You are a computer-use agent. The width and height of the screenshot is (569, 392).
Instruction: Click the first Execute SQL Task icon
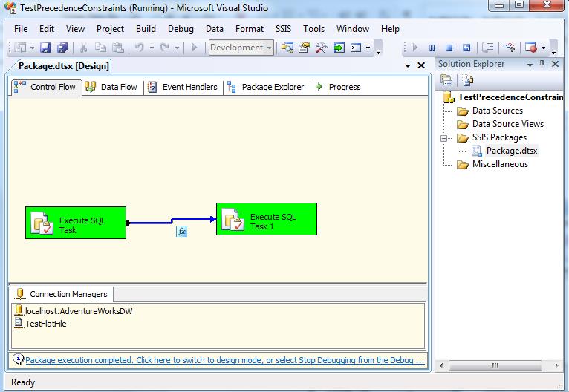click(x=41, y=223)
